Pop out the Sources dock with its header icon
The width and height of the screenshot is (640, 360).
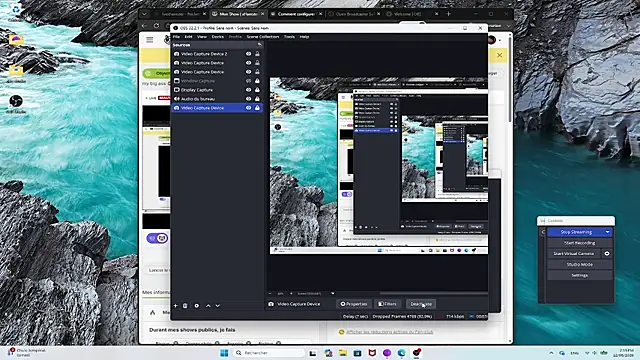259,44
